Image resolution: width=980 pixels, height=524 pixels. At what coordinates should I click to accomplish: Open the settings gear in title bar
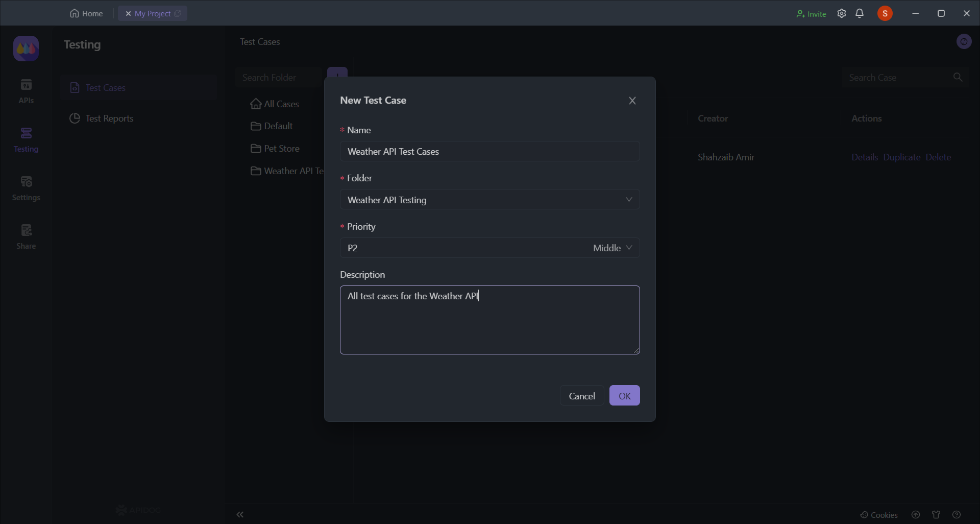(x=842, y=14)
